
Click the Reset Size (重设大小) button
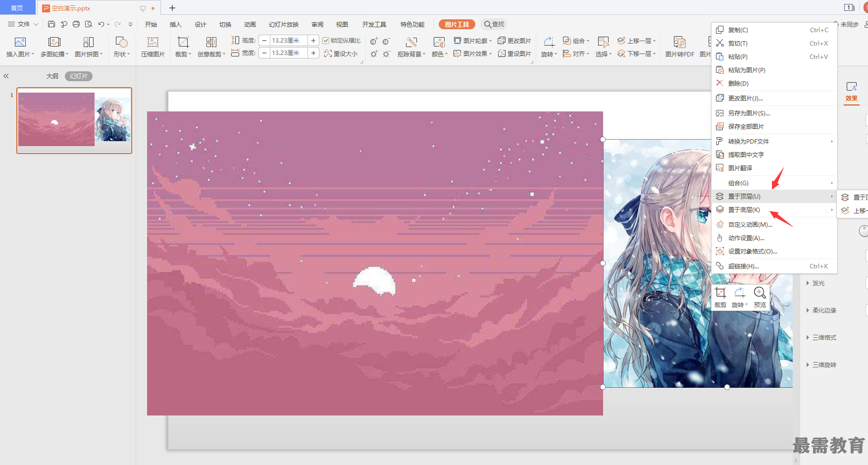pos(341,53)
